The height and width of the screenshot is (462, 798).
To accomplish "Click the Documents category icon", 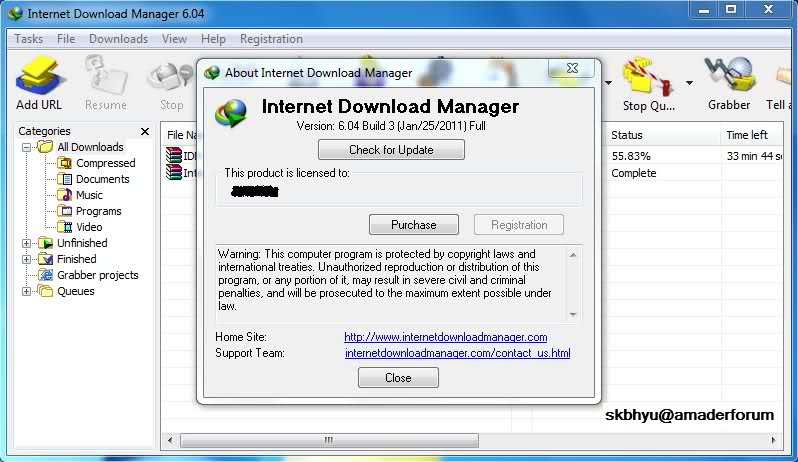I will tap(65, 179).
